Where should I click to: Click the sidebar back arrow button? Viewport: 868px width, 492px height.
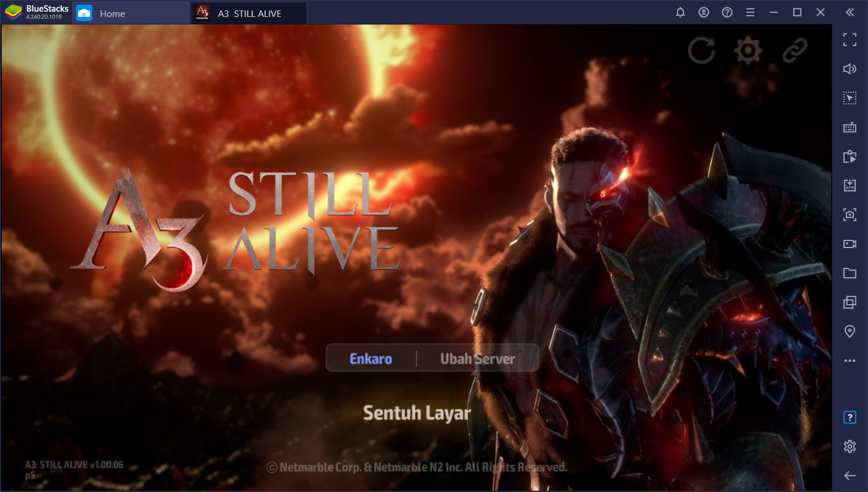850,476
